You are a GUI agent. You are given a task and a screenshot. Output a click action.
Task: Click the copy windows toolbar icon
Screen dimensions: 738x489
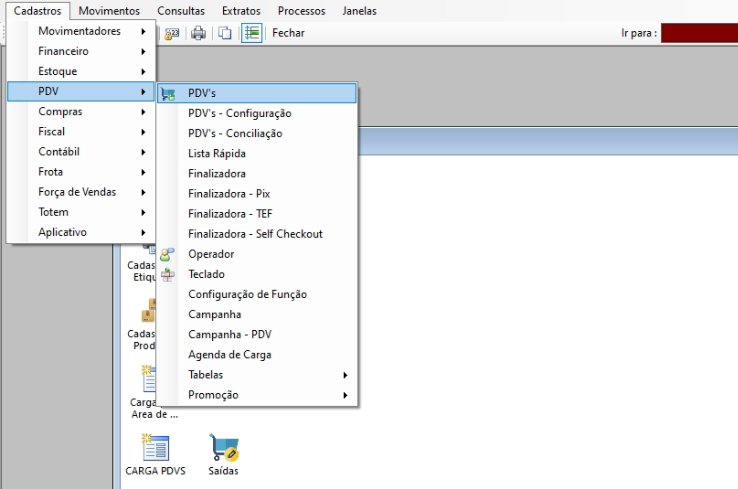pos(225,33)
